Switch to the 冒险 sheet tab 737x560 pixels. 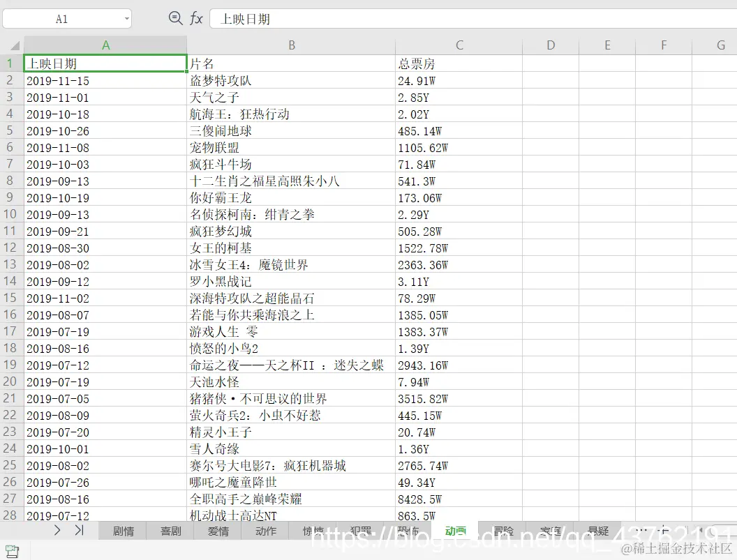[x=503, y=531]
